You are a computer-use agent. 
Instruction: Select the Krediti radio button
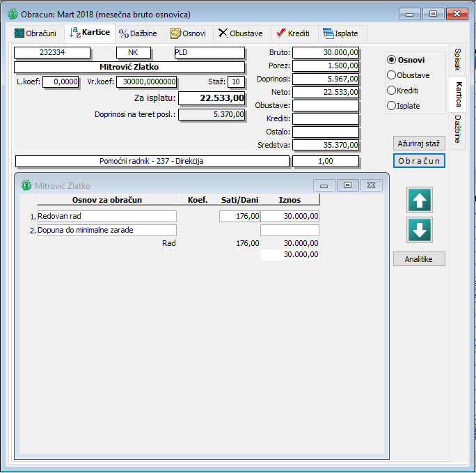point(403,91)
